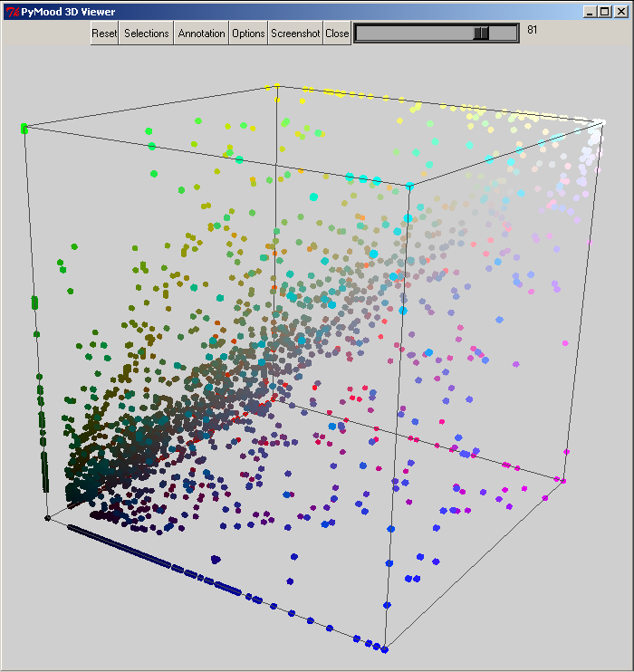The height and width of the screenshot is (672, 634).
Task: Take a Screenshot of the view
Action: point(295,33)
